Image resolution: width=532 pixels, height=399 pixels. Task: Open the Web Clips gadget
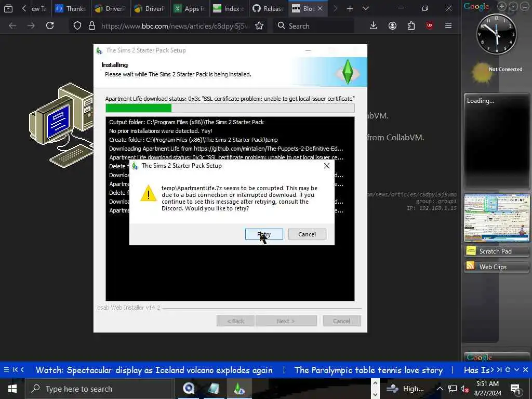496,267
